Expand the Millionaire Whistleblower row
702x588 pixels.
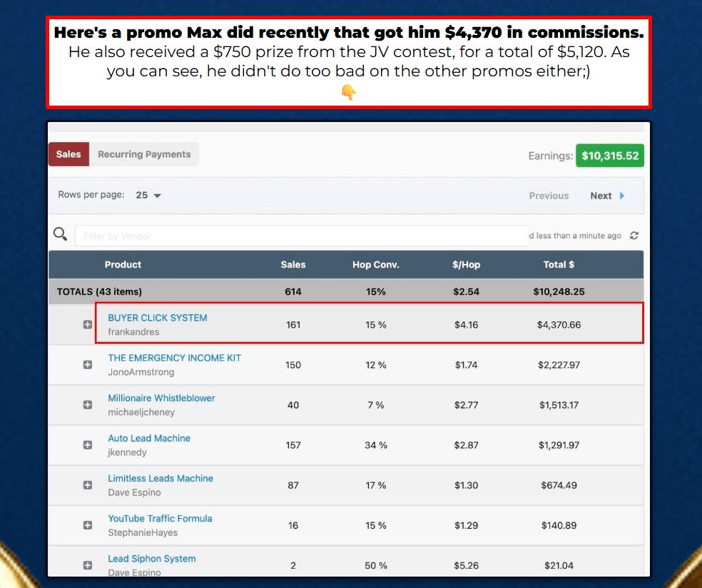pyautogui.click(x=88, y=405)
